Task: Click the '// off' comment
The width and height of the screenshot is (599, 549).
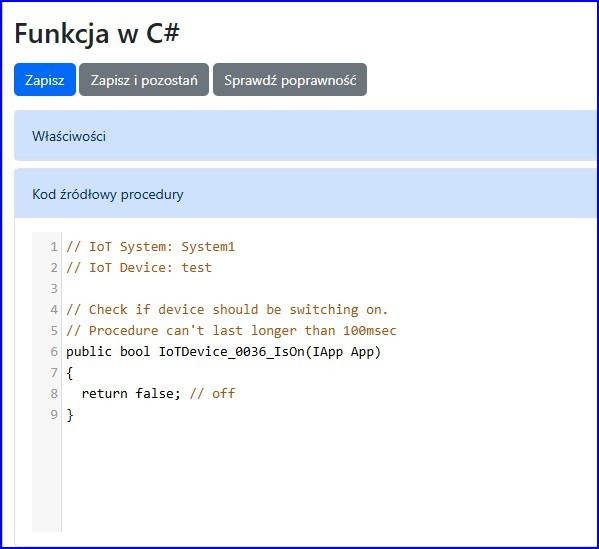Action: [x=212, y=394]
